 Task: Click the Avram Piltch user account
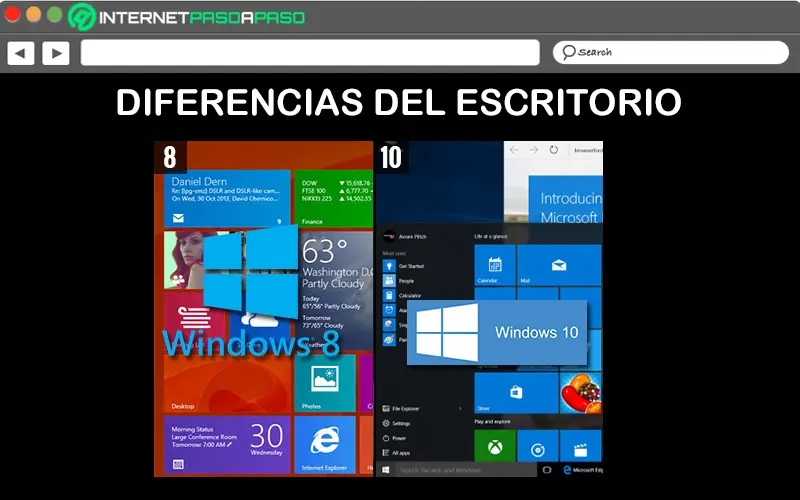tap(405, 237)
